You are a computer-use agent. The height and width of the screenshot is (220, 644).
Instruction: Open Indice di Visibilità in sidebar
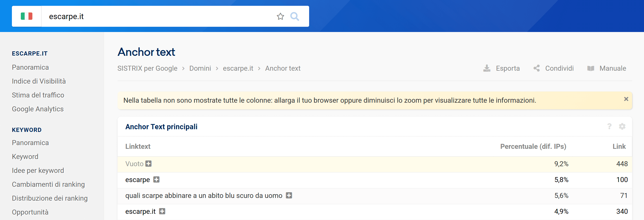coord(39,81)
